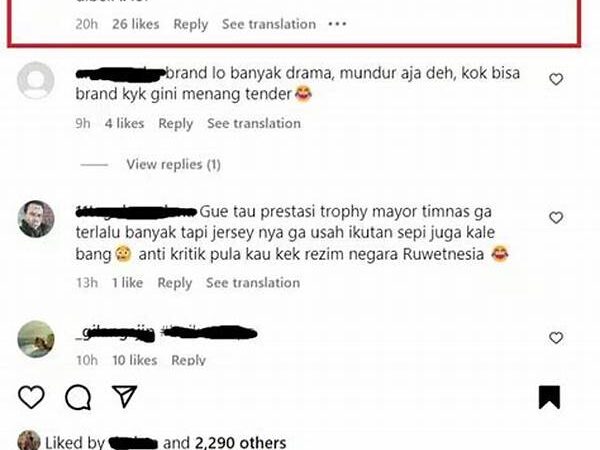
Task: Like the 'brand lo banyak drama' comment
Action: pos(556,79)
